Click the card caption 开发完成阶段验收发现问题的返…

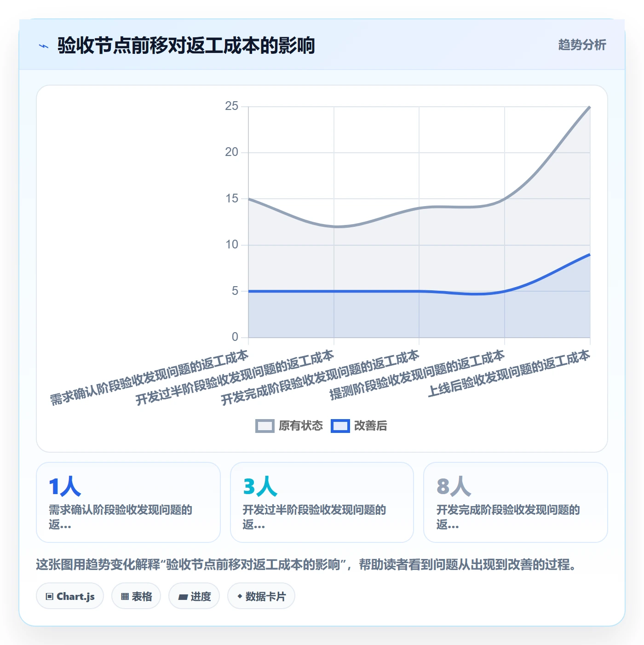(508, 517)
